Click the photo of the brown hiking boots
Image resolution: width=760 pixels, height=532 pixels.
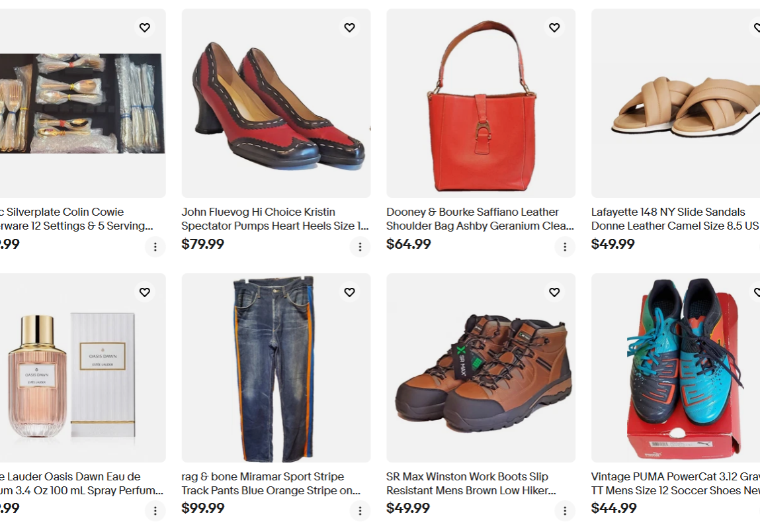pos(480,368)
